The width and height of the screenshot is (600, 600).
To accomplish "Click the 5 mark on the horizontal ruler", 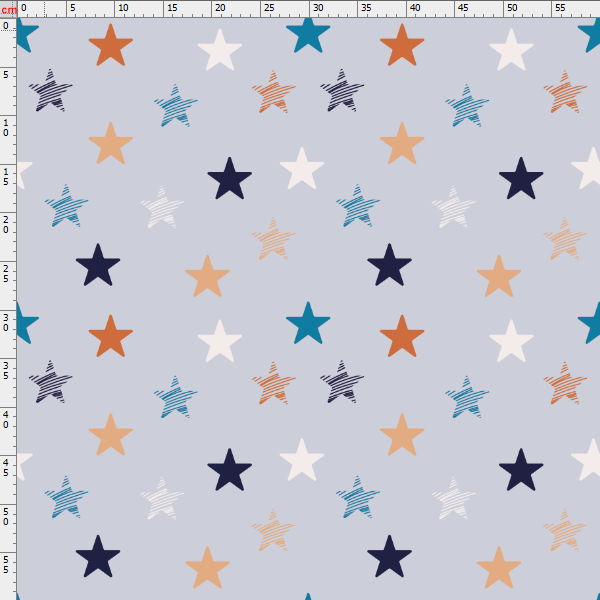I will [73, 8].
